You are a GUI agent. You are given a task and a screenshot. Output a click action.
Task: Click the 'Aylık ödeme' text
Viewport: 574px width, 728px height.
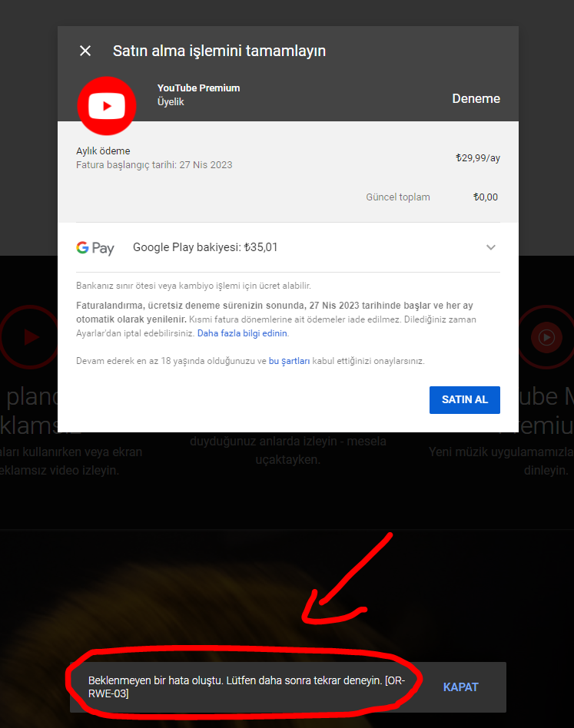pyautogui.click(x=103, y=151)
